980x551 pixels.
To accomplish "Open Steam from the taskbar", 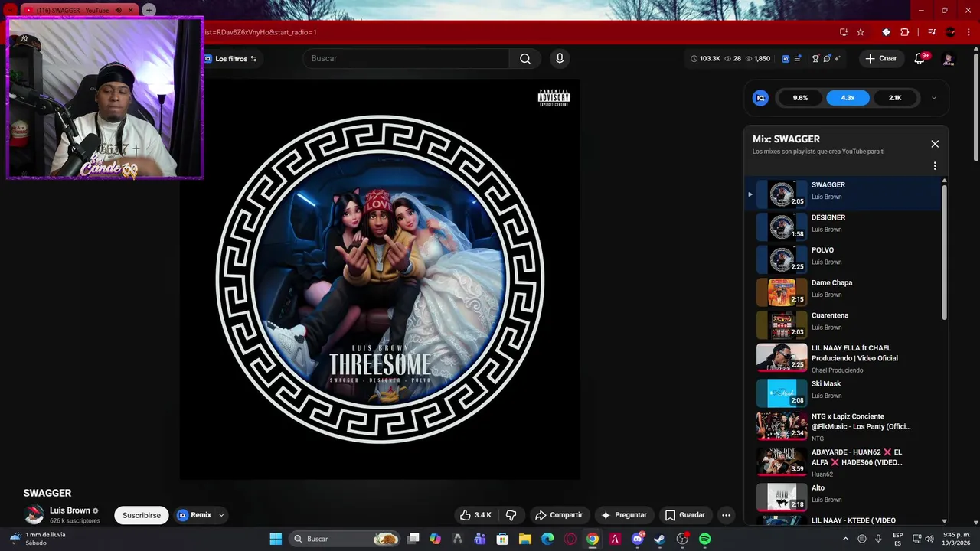I will [x=660, y=539].
